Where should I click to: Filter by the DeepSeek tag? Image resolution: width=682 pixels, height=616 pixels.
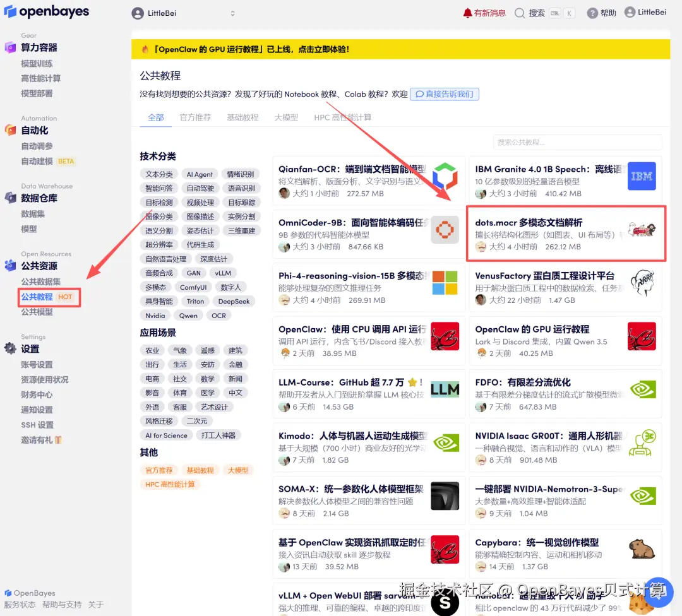click(x=234, y=301)
